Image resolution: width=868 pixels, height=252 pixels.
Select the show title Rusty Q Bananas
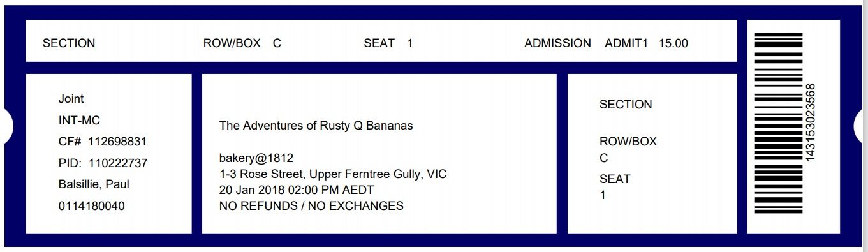pos(316,126)
